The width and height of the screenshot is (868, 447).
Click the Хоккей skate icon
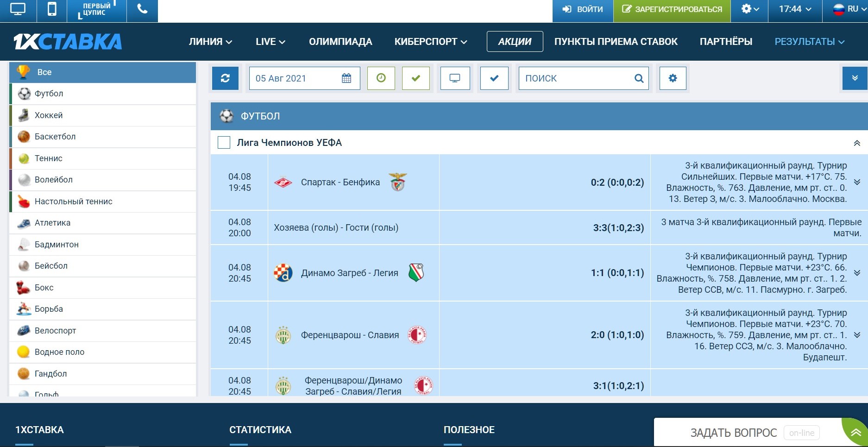[24, 115]
